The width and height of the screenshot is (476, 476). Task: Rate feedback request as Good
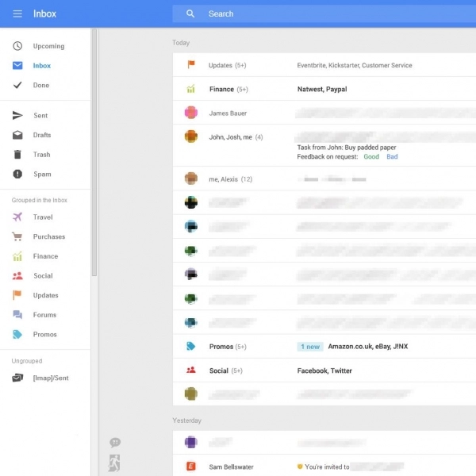tap(371, 157)
